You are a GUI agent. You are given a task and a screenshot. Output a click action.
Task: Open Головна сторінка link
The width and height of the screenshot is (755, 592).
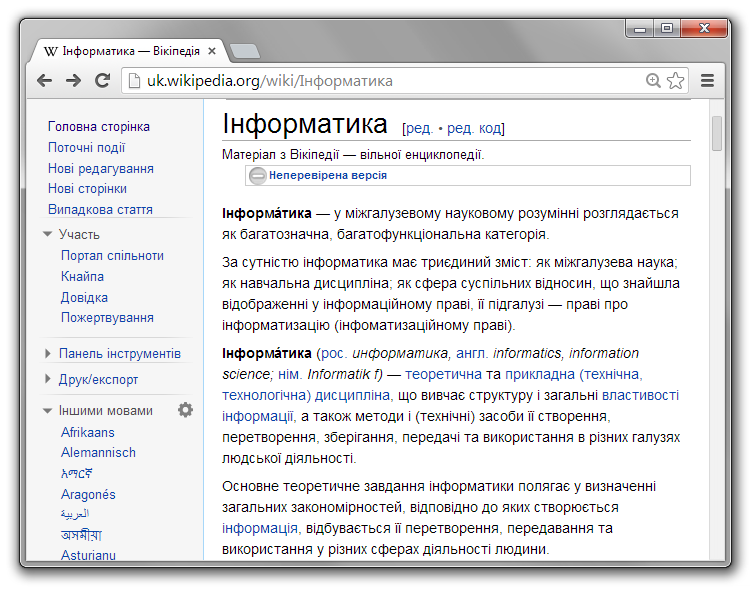point(99,127)
